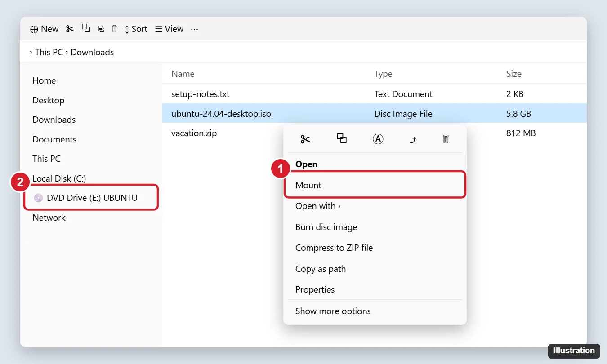The width and height of the screenshot is (607, 364).
Task: Click the scissors Cut icon in the top toolbar
Action: pyautogui.click(x=70, y=29)
